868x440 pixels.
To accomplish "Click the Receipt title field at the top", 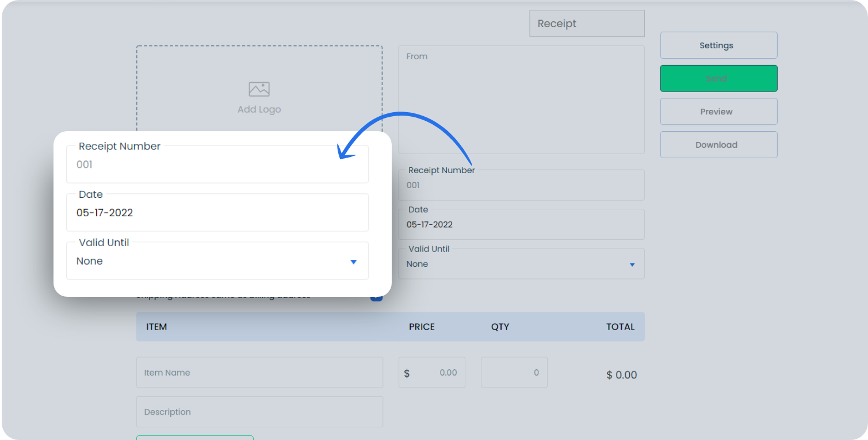I will (586, 23).
